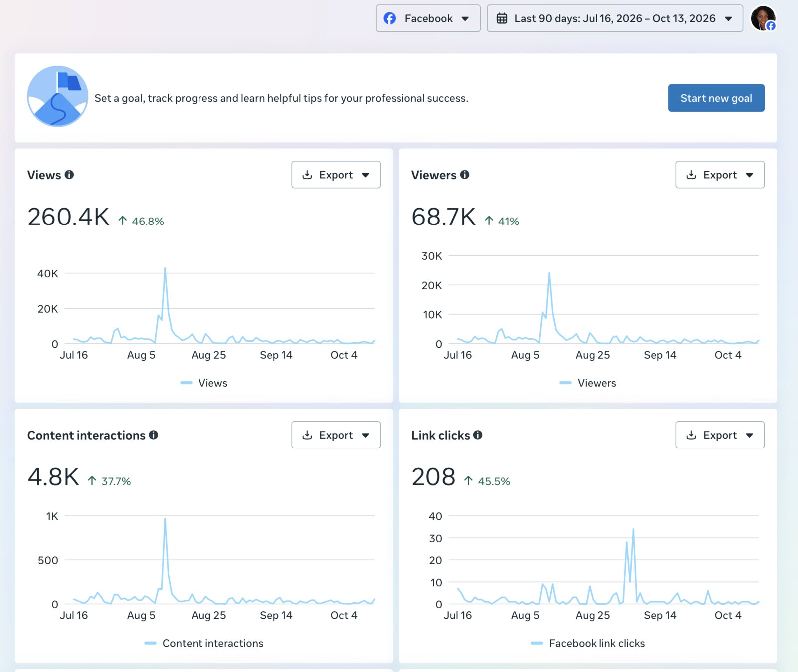This screenshot has height=672, width=798.
Task: Click Start new goal button
Action: (716, 98)
